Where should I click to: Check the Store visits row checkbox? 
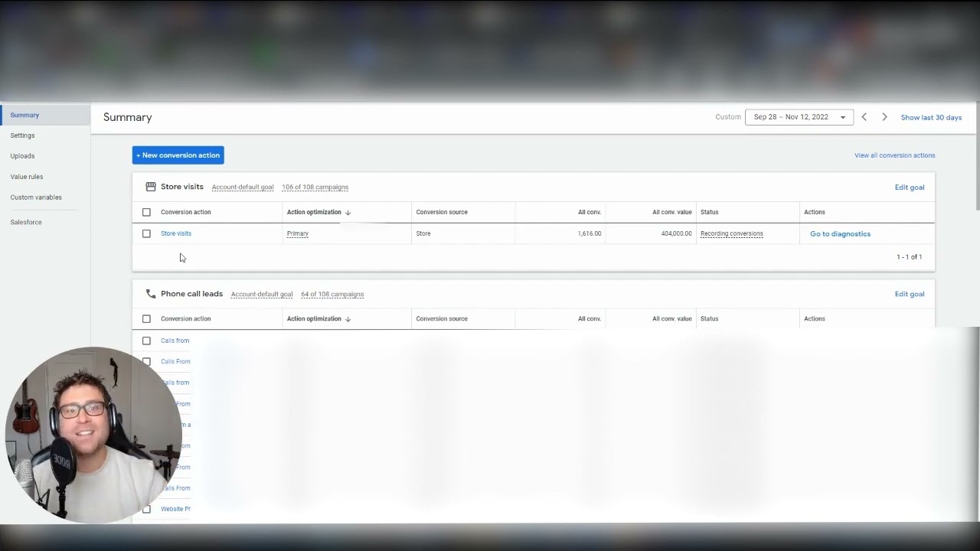pos(146,233)
